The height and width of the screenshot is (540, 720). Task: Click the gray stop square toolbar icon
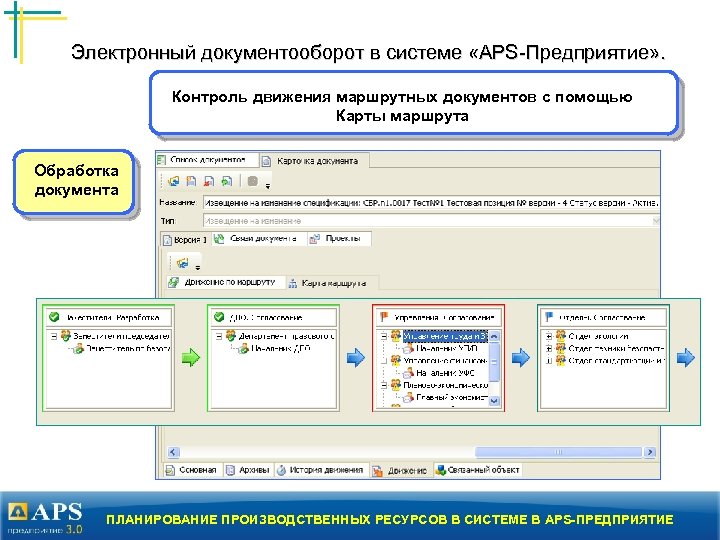252,181
